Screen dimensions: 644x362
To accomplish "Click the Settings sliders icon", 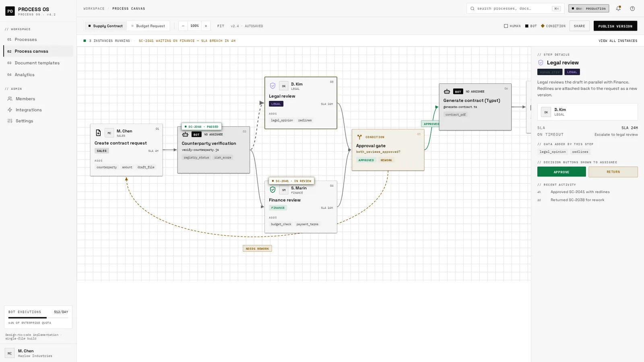I will click(x=10, y=121).
